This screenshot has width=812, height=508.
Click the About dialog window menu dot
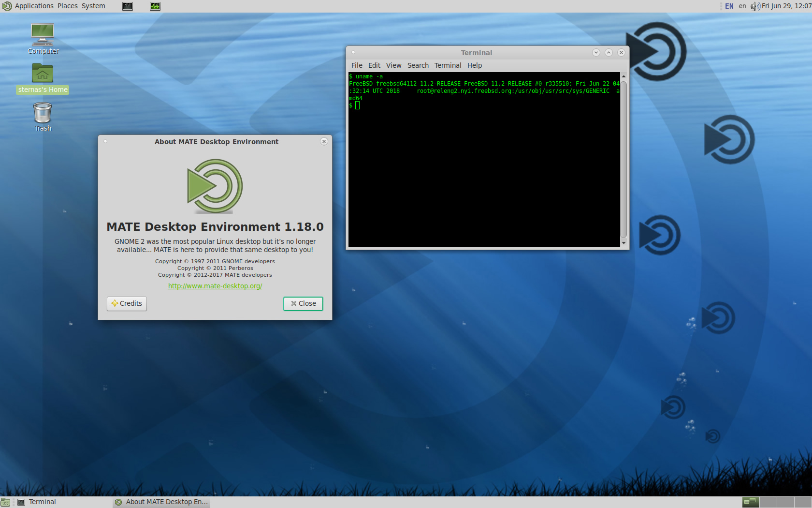click(105, 141)
